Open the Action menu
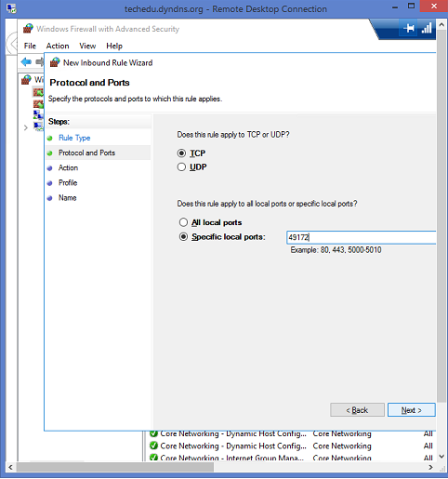Image resolution: width=448 pixels, height=479 pixels. coord(58,46)
